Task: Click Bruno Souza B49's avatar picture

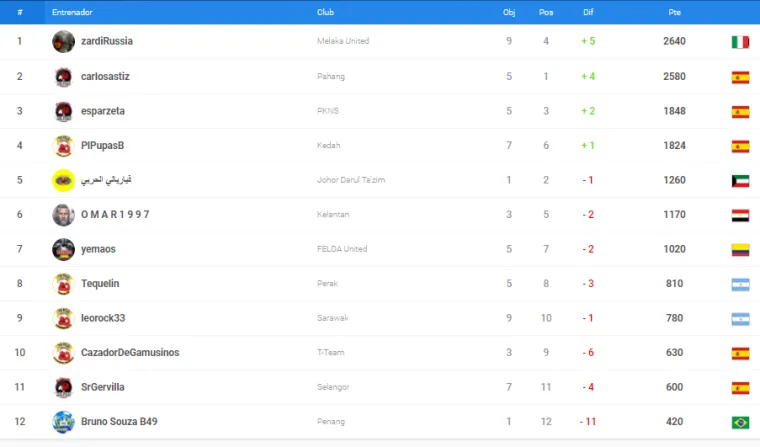Action: [63, 422]
